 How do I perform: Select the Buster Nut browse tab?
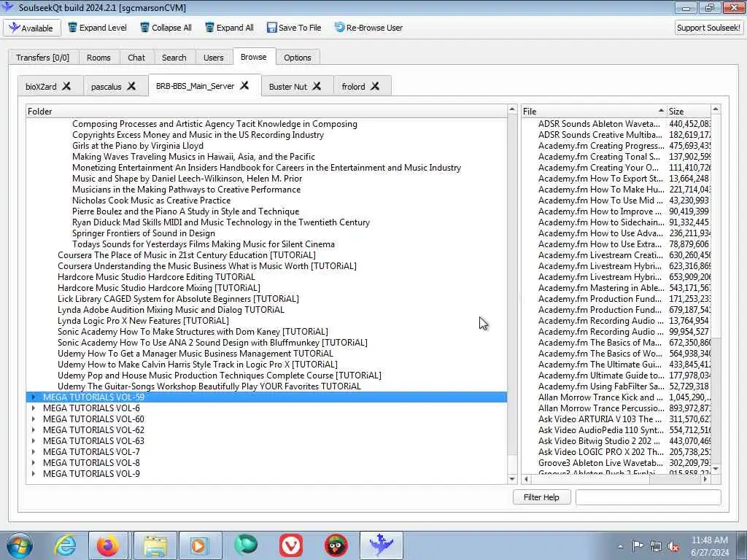288,87
